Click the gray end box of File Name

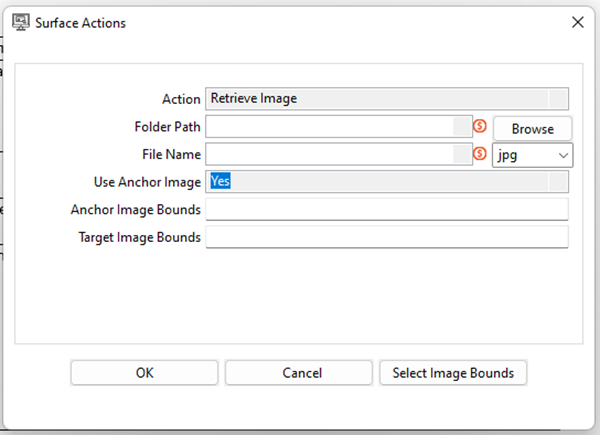tap(461, 154)
